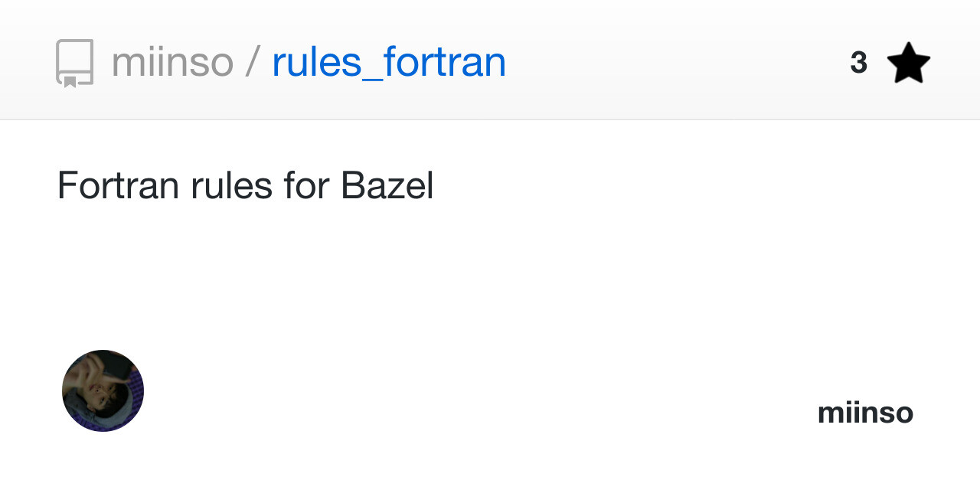Click the slash separator after miinso
980x490 pixels.
pyautogui.click(x=253, y=62)
